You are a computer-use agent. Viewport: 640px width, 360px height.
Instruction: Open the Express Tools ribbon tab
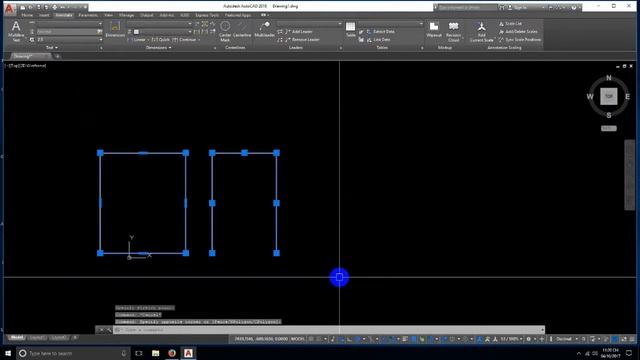(207, 15)
